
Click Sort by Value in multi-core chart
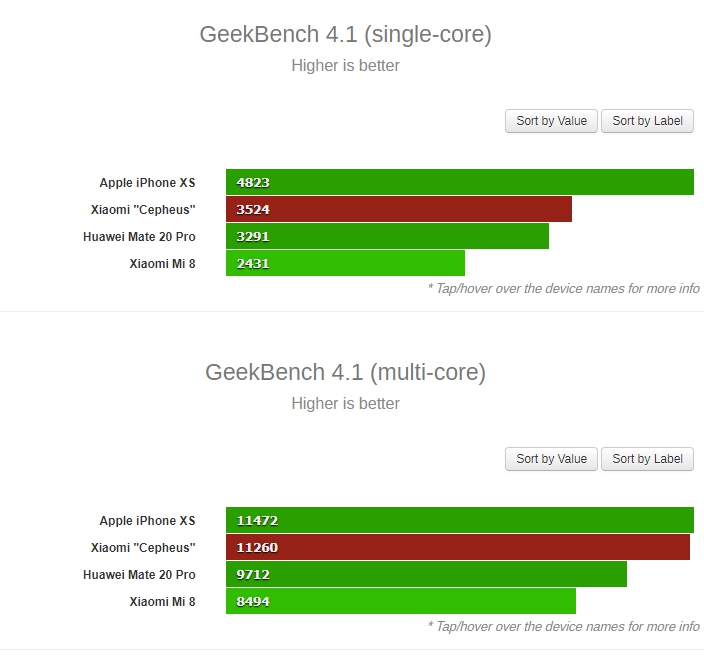551,459
